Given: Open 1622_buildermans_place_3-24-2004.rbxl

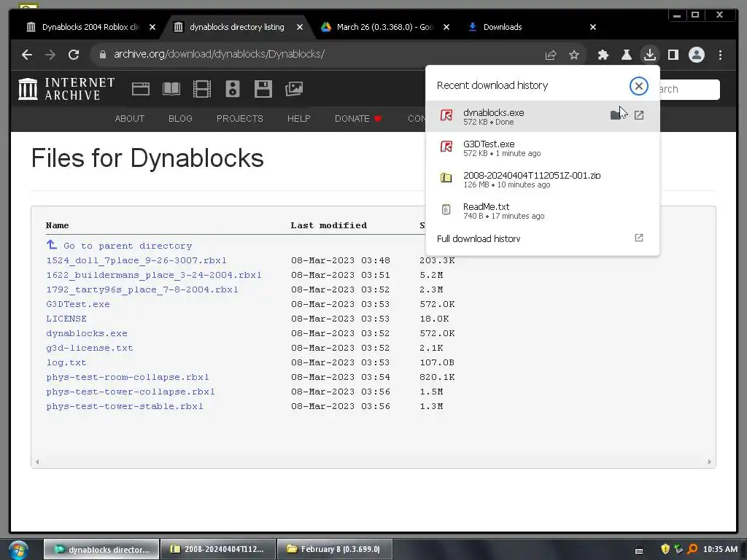Looking at the screenshot, I should pyautogui.click(x=154, y=275).
